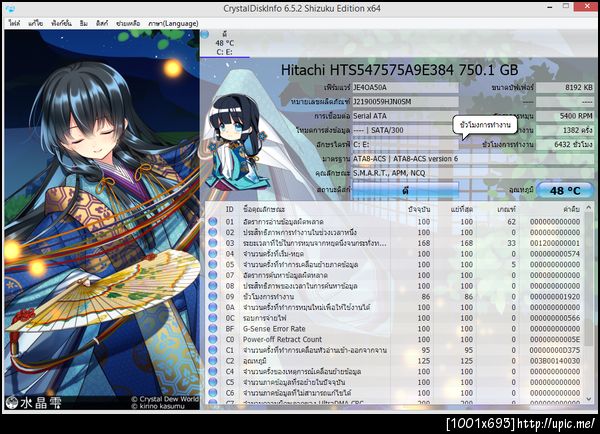Click raw value 000000000574 in row 04
Image resolution: width=600 pixels, height=434 pixels.
(555, 254)
